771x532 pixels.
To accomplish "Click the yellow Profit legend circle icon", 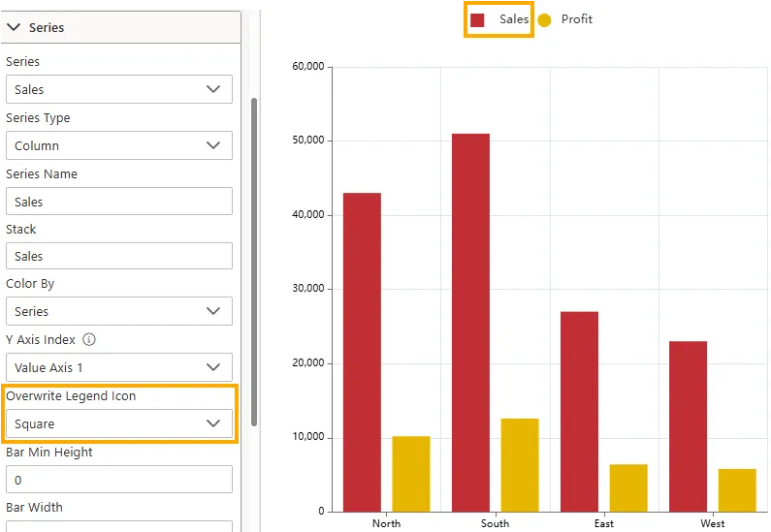I will pyautogui.click(x=544, y=19).
